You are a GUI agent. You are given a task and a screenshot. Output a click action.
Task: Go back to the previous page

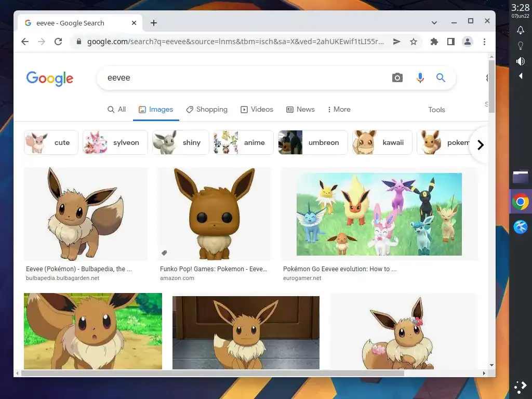tap(25, 42)
